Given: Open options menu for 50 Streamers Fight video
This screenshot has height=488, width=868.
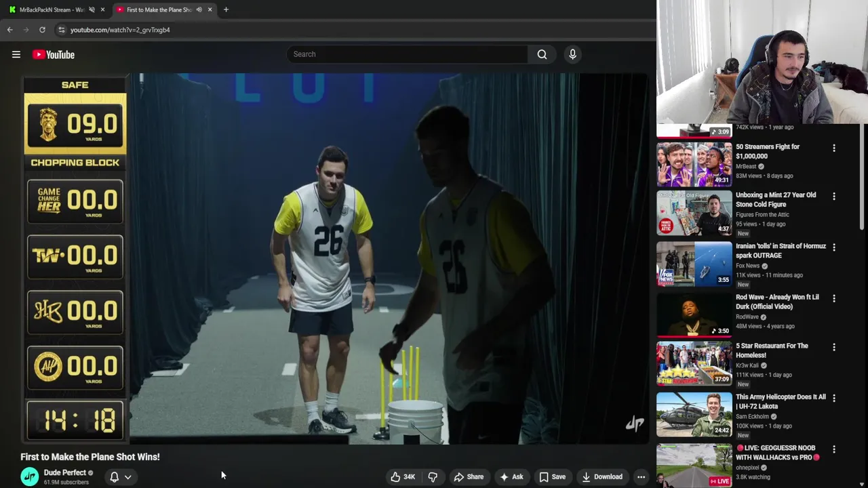Looking at the screenshot, I should point(834,148).
